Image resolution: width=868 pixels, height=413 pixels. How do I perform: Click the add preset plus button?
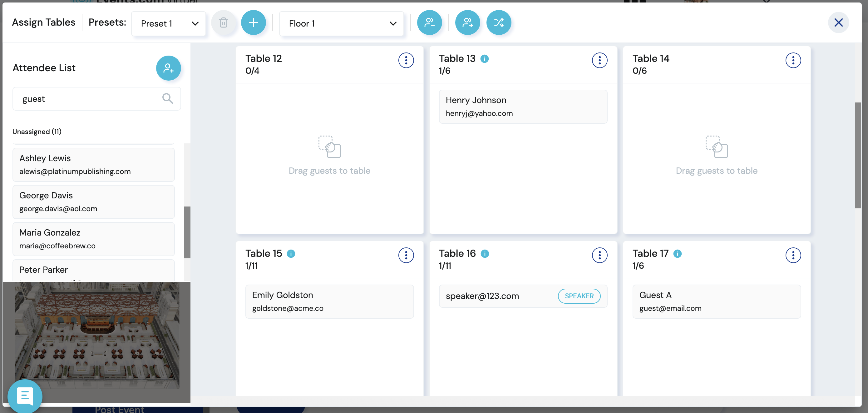254,22
